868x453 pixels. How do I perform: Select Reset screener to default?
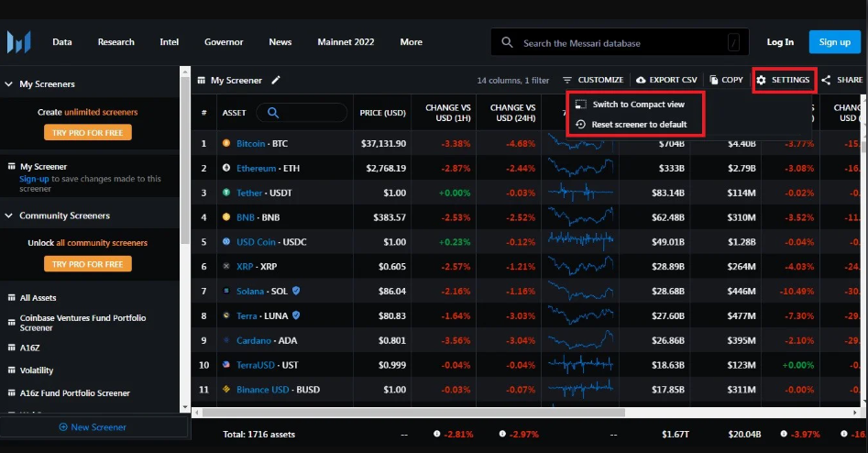pyautogui.click(x=632, y=125)
